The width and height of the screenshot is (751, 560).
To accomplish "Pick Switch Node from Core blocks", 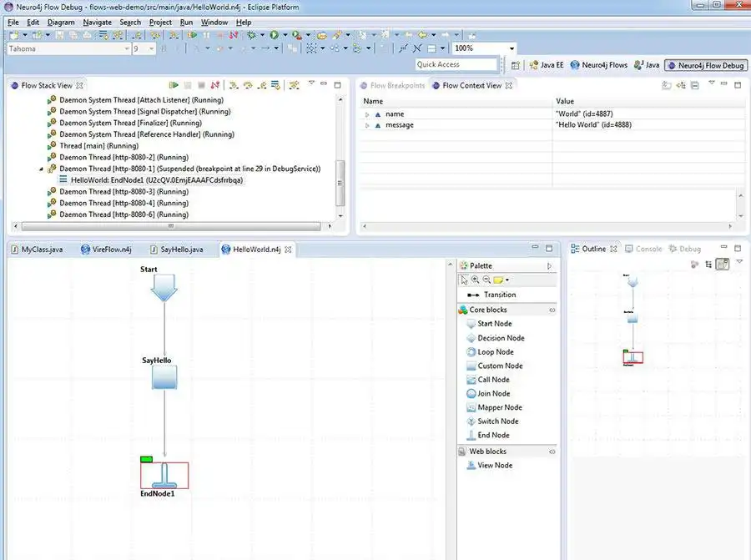I will coord(492,421).
